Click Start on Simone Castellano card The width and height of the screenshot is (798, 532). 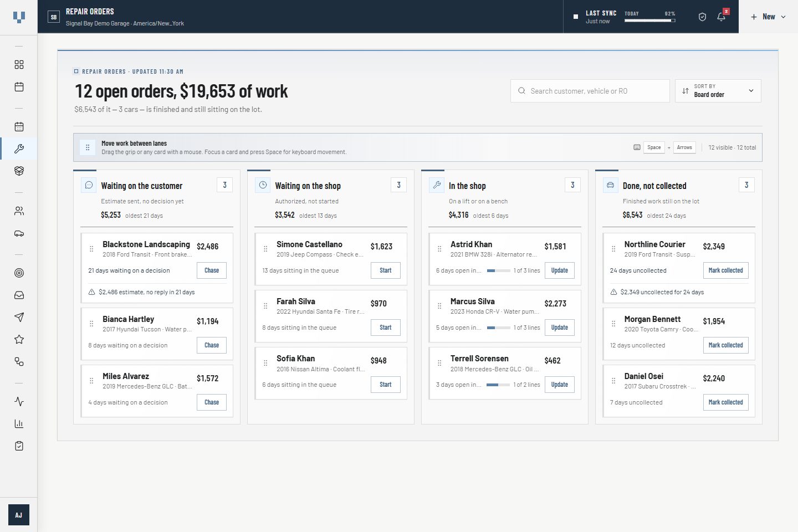tap(386, 270)
